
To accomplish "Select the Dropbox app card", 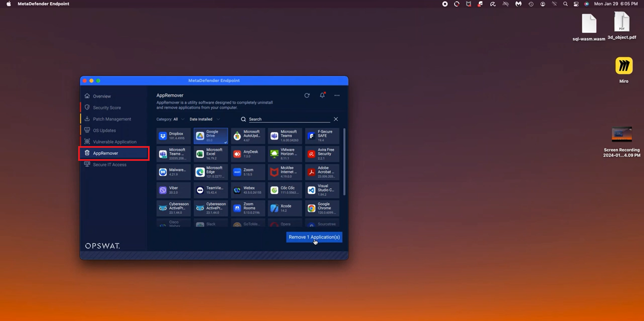I will (x=173, y=136).
